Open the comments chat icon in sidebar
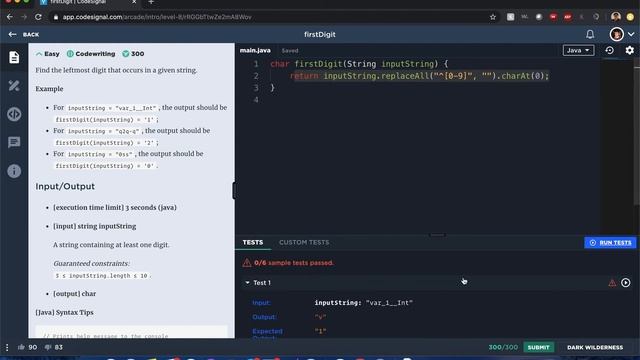 (14, 142)
